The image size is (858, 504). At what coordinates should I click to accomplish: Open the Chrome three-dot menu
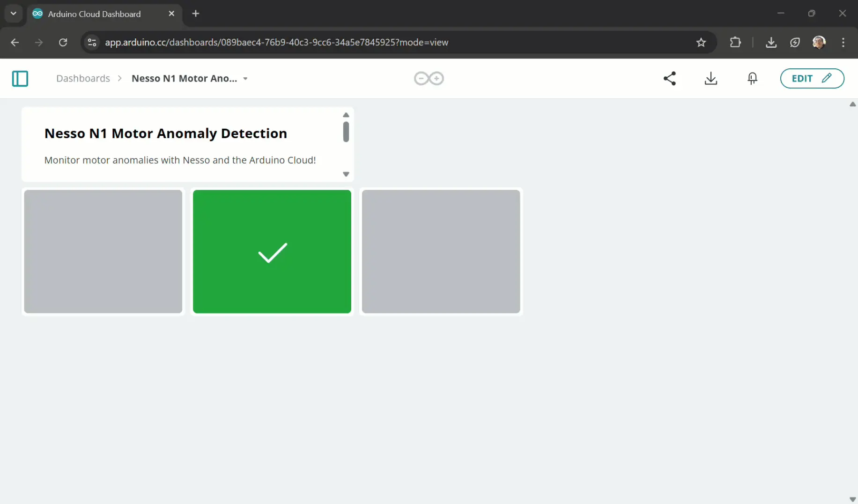[x=843, y=43]
